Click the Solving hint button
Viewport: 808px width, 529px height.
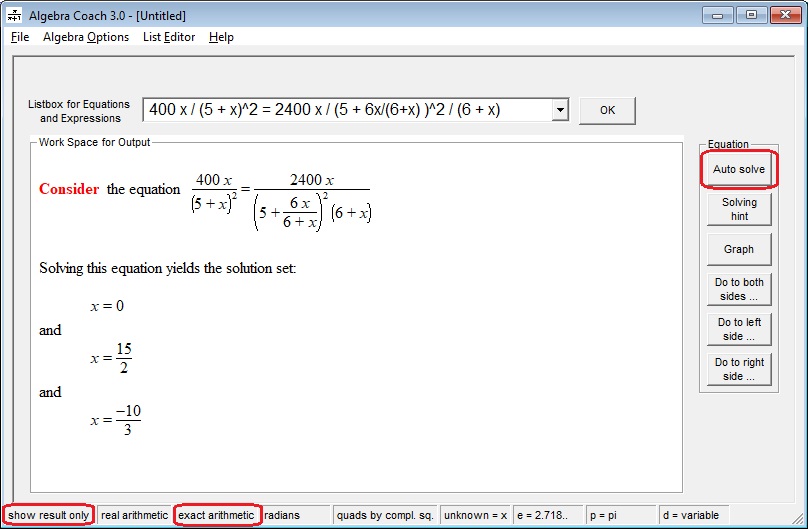tap(739, 209)
